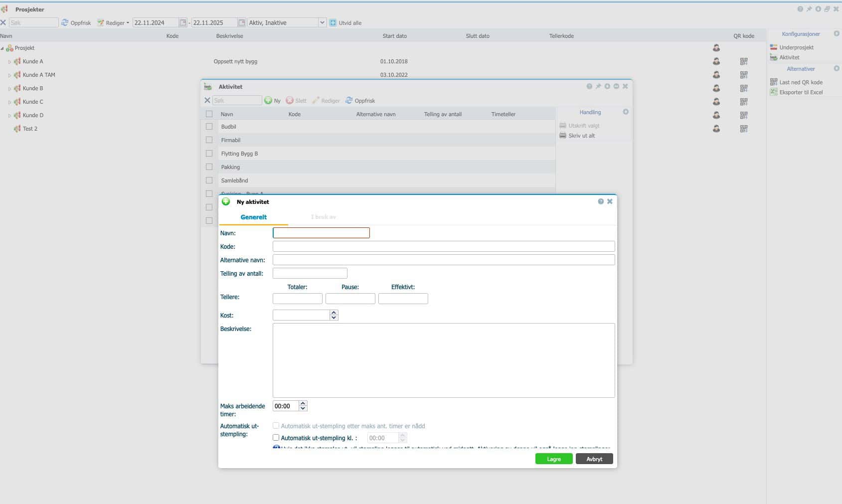
Task: Expand the Kunde A tree node
Action: click(x=9, y=62)
